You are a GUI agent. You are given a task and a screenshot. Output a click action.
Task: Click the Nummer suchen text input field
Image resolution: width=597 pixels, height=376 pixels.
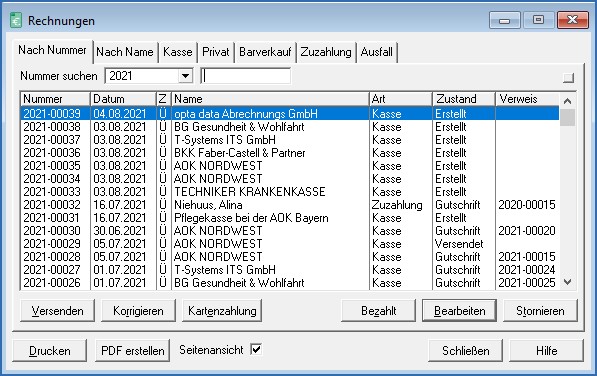tap(246, 76)
